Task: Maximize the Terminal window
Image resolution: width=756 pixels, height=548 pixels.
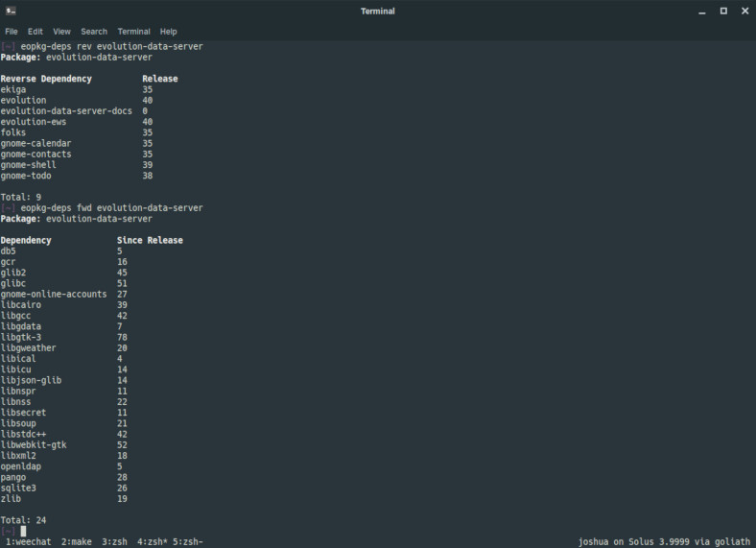Action: point(723,11)
